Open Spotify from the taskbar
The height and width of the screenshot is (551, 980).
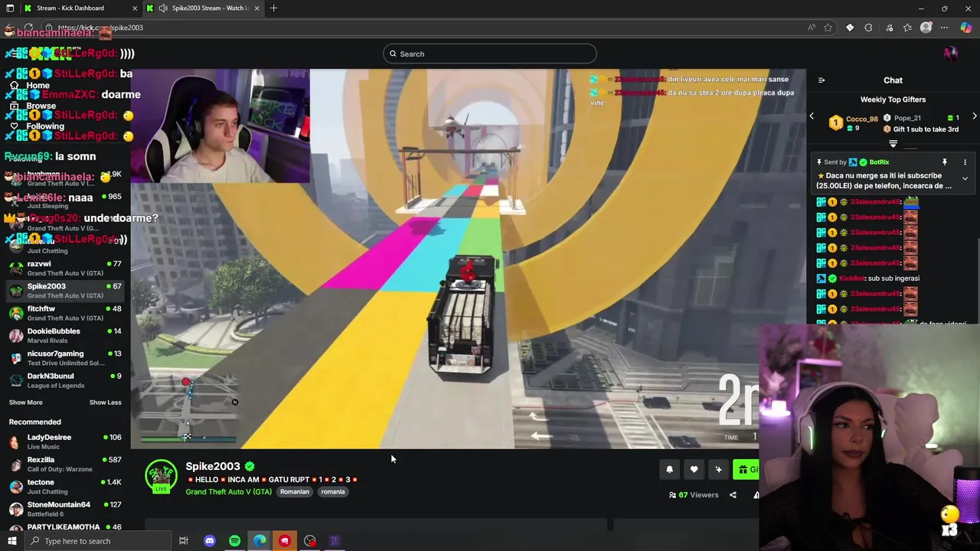click(x=234, y=541)
